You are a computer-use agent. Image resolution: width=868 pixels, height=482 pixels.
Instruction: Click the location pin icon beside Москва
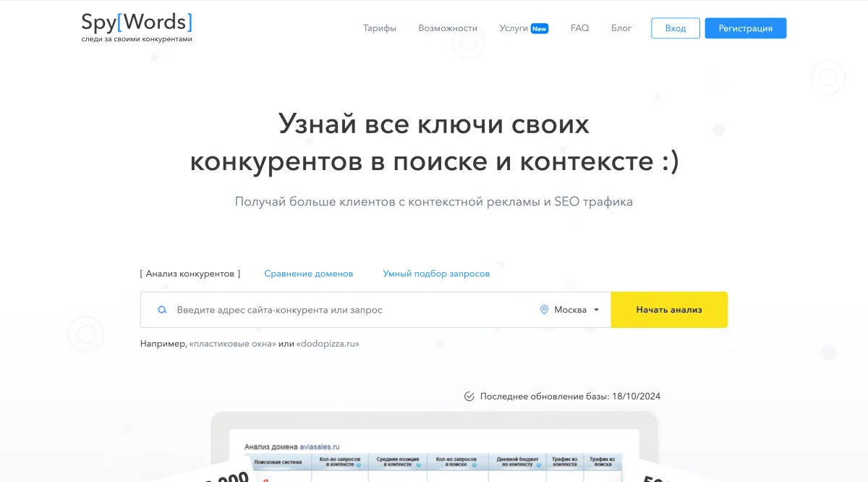click(x=544, y=310)
